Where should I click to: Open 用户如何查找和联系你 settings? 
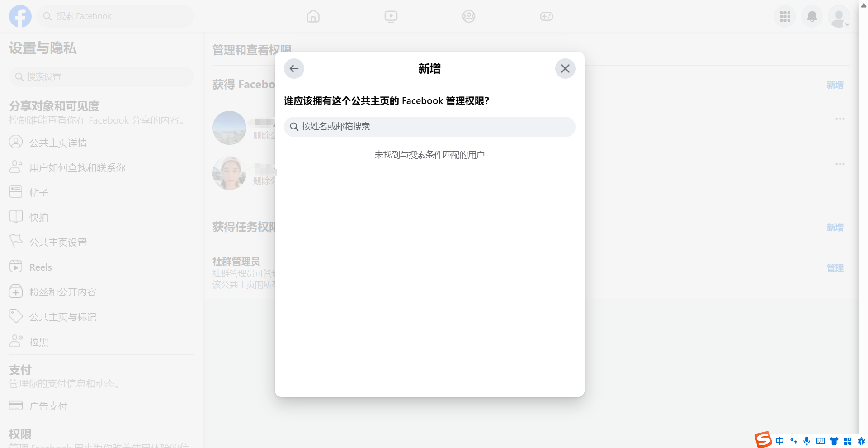coord(102,167)
